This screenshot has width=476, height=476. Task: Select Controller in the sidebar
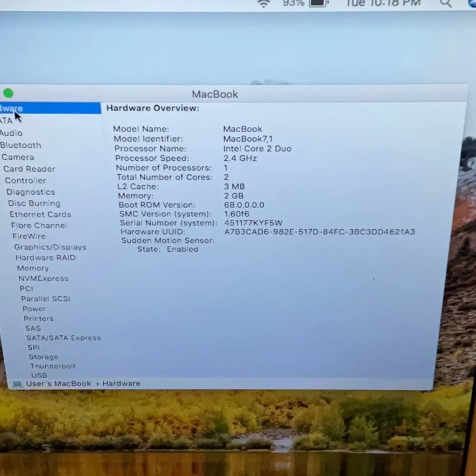pos(26,180)
